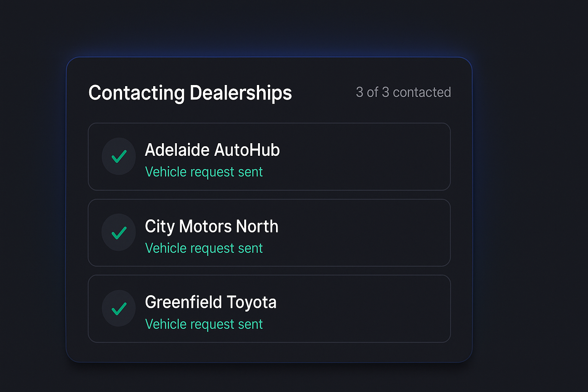Click the green checkmark beside Greenfield Toyota
588x392 pixels.
pyautogui.click(x=119, y=308)
